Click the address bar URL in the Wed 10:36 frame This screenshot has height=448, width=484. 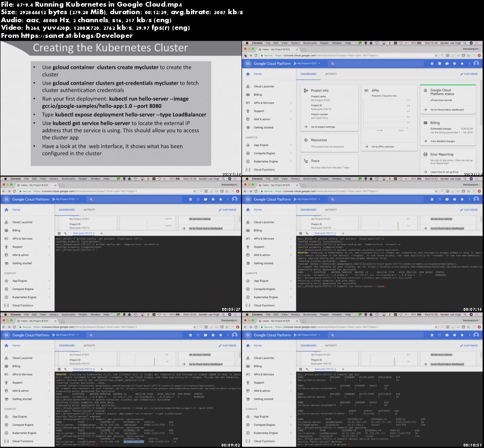[x=326, y=56]
